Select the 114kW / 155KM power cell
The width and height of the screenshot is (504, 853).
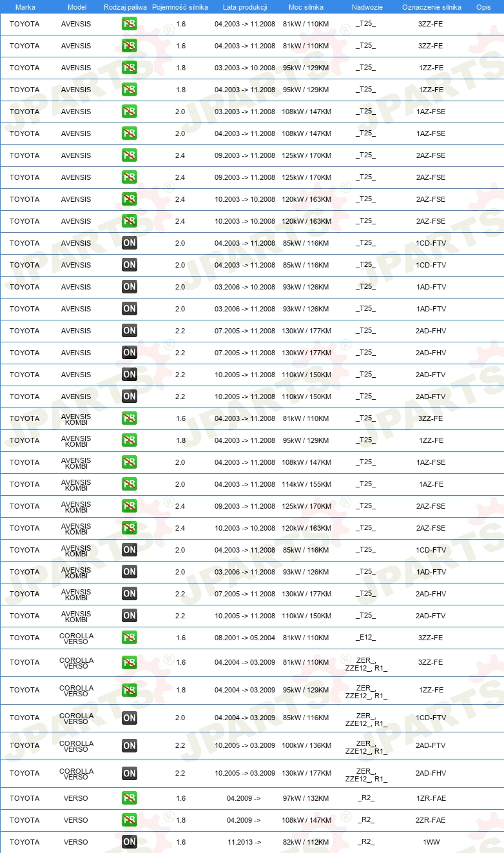307,484
